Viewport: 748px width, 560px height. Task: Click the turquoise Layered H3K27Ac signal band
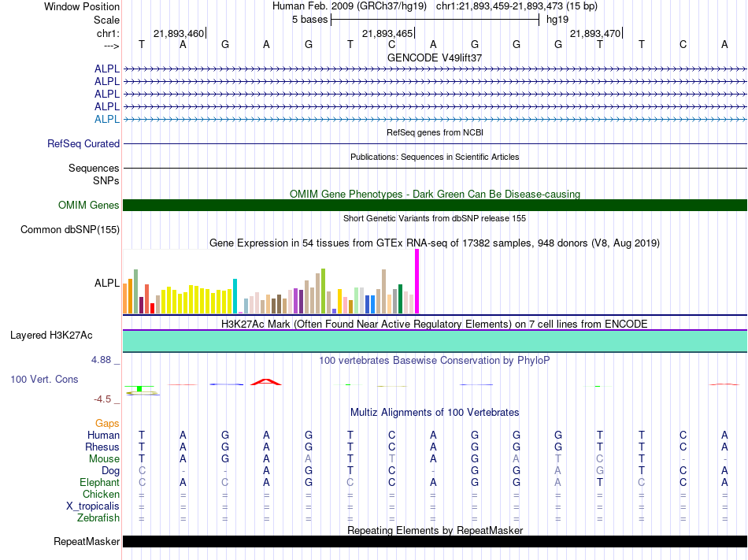[435, 341]
